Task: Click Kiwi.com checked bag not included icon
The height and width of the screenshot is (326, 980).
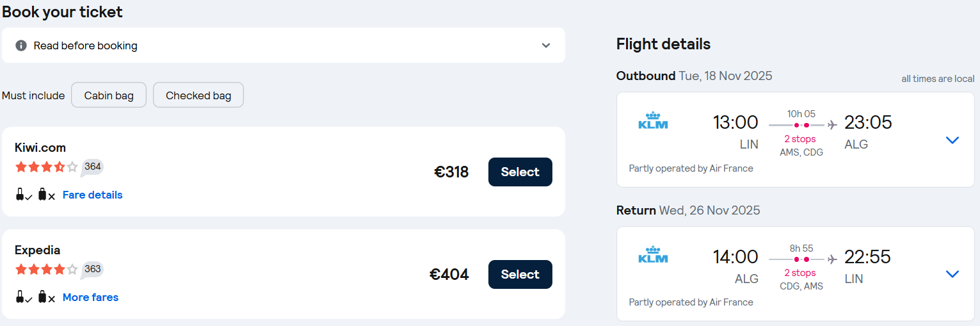Action: [x=46, y=195]
